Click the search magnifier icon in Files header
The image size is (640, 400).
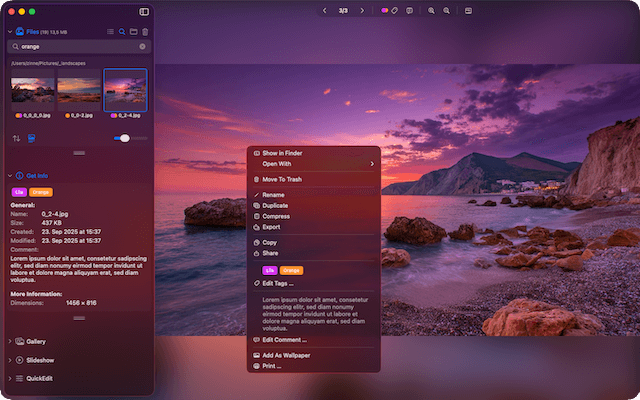tap(122, 32)
